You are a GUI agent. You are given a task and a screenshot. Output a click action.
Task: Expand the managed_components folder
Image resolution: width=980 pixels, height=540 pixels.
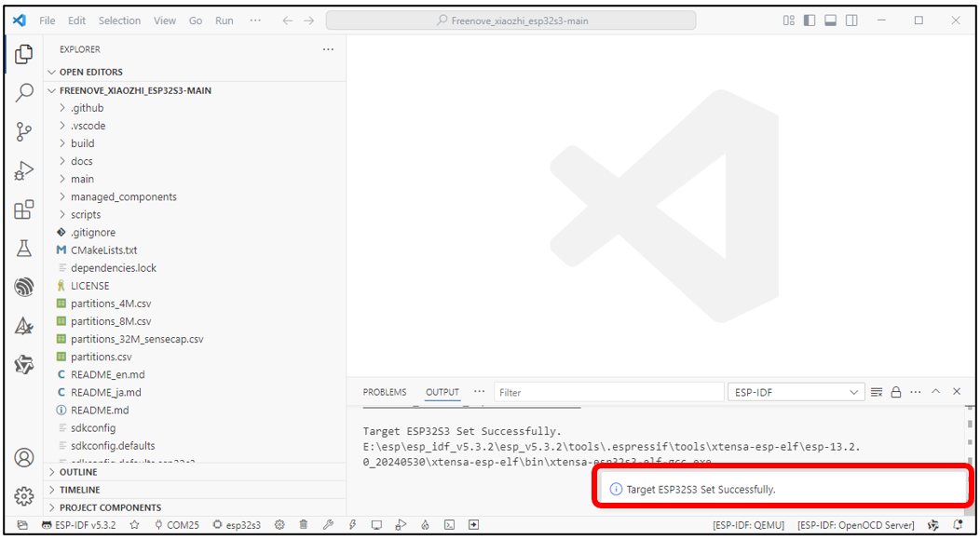(x=195, y=196)
